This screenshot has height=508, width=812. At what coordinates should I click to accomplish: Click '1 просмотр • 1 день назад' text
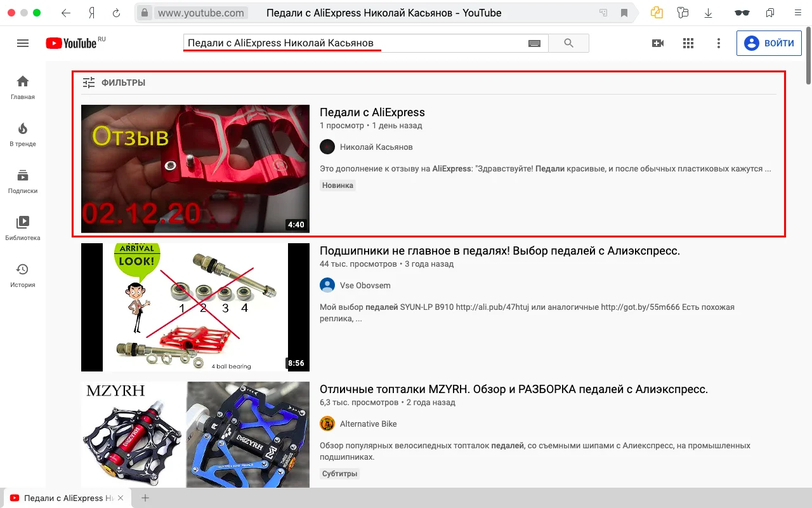click(371, 126)
